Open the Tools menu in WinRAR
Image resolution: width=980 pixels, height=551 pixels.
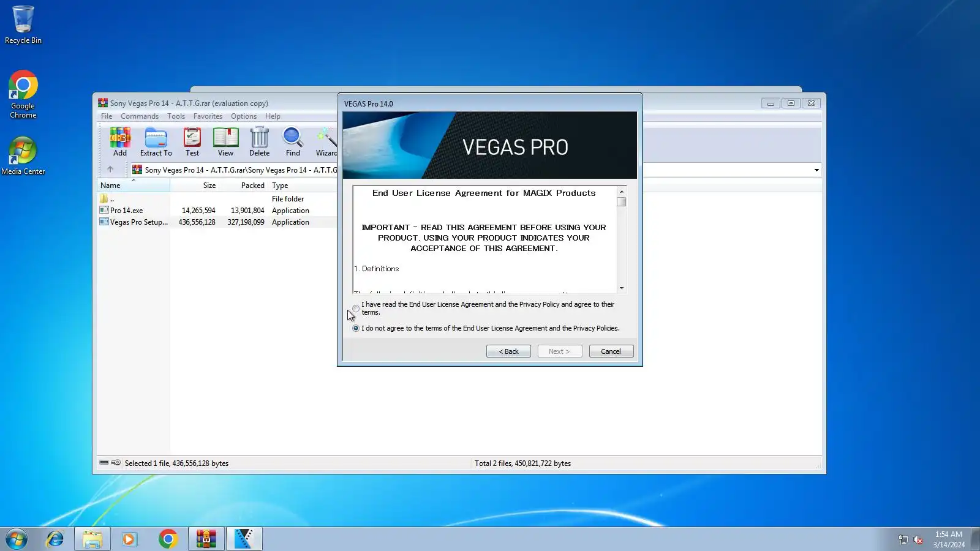pos(176,116)
